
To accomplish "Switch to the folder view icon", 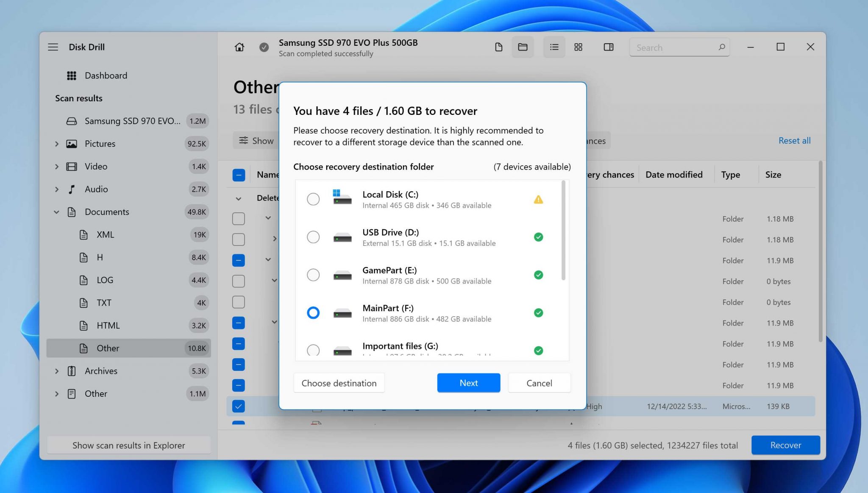I will (523, 47).
